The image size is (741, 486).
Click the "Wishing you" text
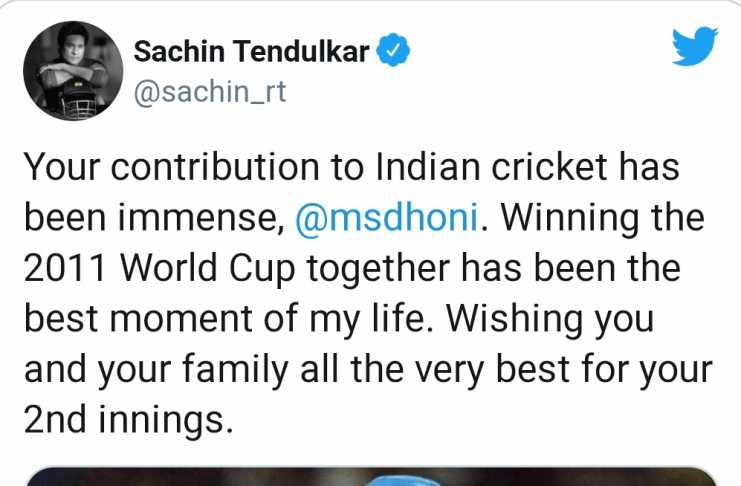pyautogui.click(x=551, y=319)
